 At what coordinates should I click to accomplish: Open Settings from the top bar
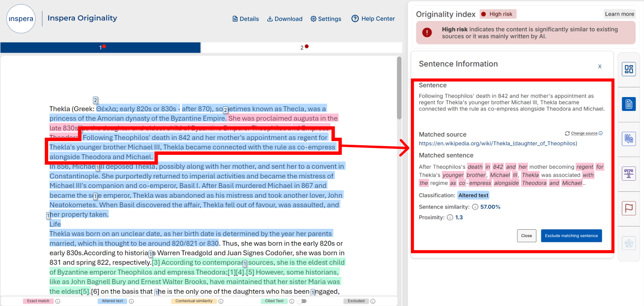(326, 19)
